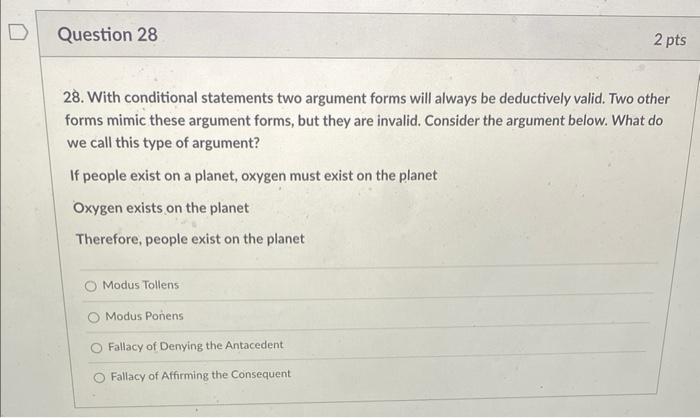Click the "Fallacy of Denying the Antecedent" text
The image size is (700, 418).
click(196, 346)
